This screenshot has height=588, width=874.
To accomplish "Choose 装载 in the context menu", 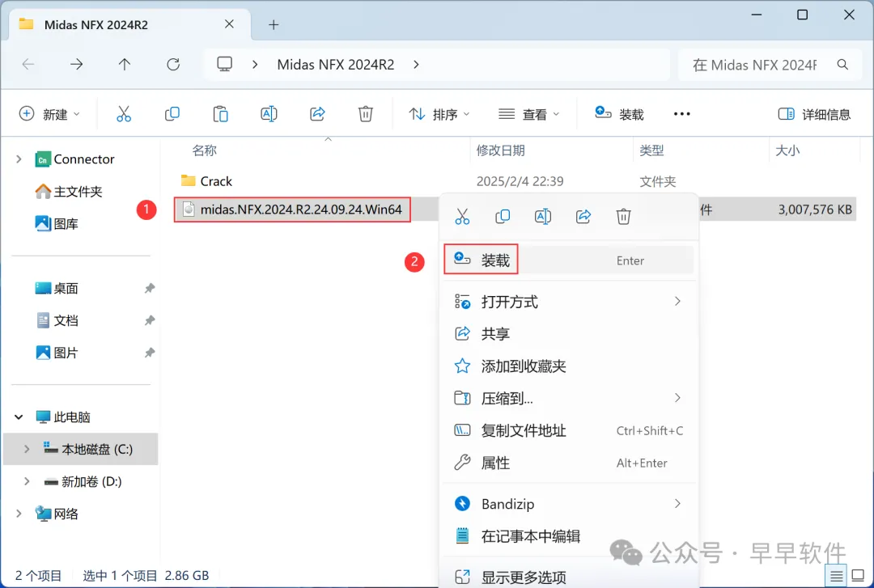I will tap(569, 260).
